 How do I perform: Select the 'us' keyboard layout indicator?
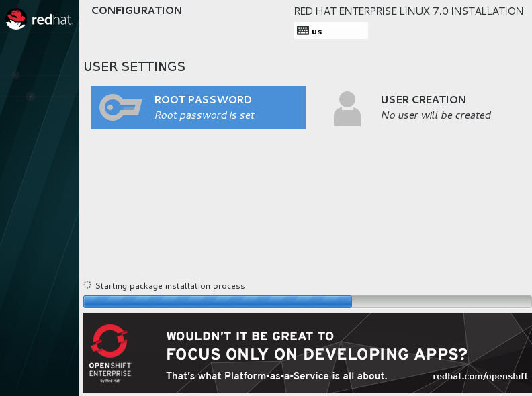330,30
